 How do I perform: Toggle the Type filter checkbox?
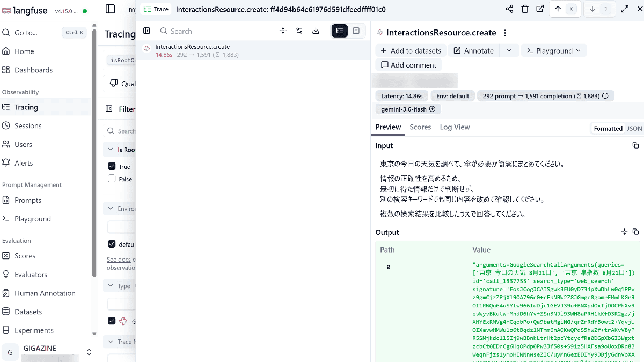click(x=112, y=321)
